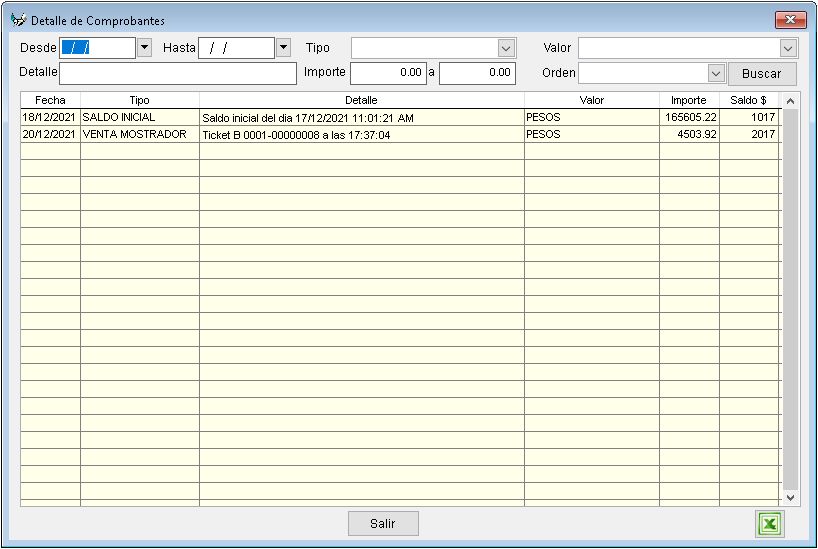Screen dimensions: 818x549
Task: Click the app icon in title bar
Action: pos(18,20)
